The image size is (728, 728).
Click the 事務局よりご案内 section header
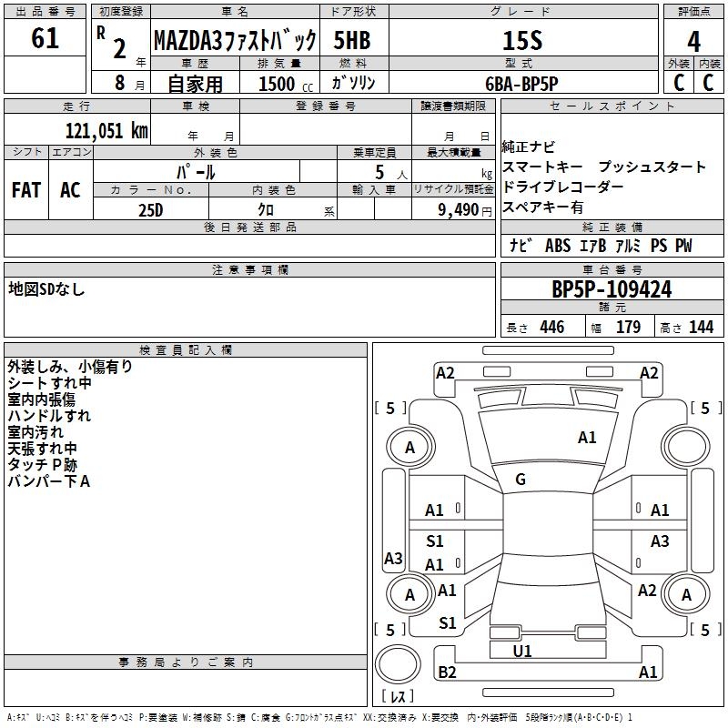click(186, 662)
